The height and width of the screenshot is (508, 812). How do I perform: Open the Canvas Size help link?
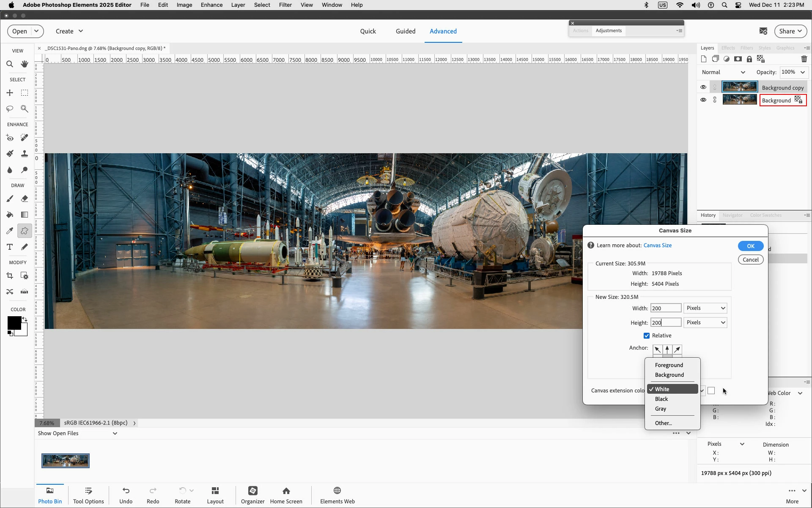click(657, 246)
